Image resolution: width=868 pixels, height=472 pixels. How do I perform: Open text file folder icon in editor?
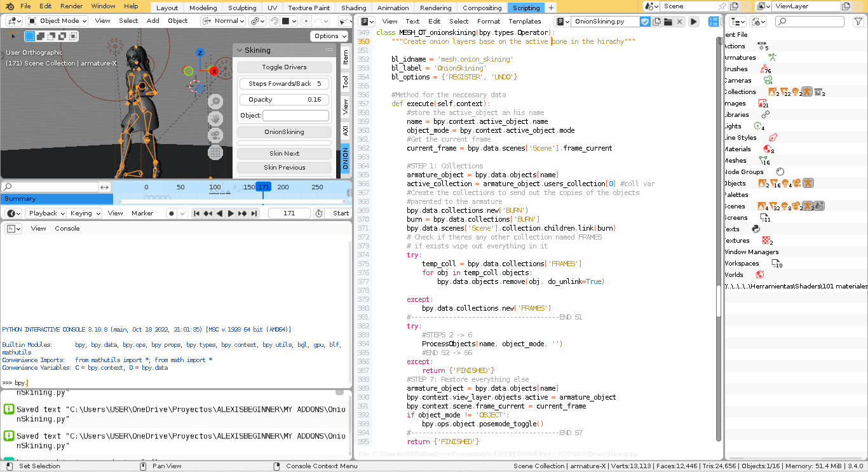[668, 22]
